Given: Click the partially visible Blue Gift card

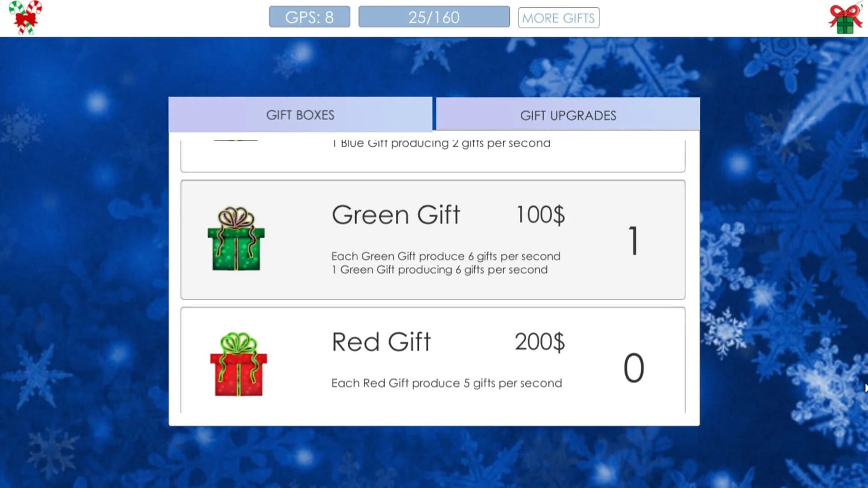Looking at the screenshot, I should coord(433,154).
